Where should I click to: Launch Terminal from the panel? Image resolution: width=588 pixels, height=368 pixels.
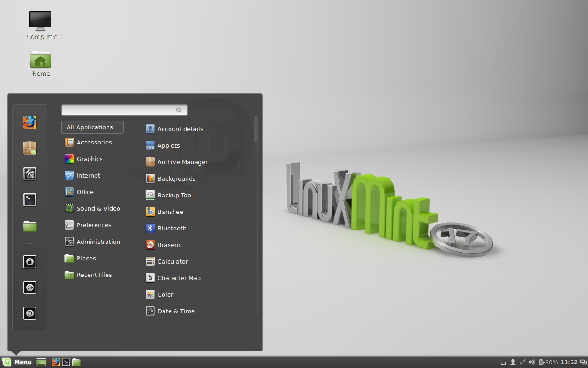click(66, 362)
